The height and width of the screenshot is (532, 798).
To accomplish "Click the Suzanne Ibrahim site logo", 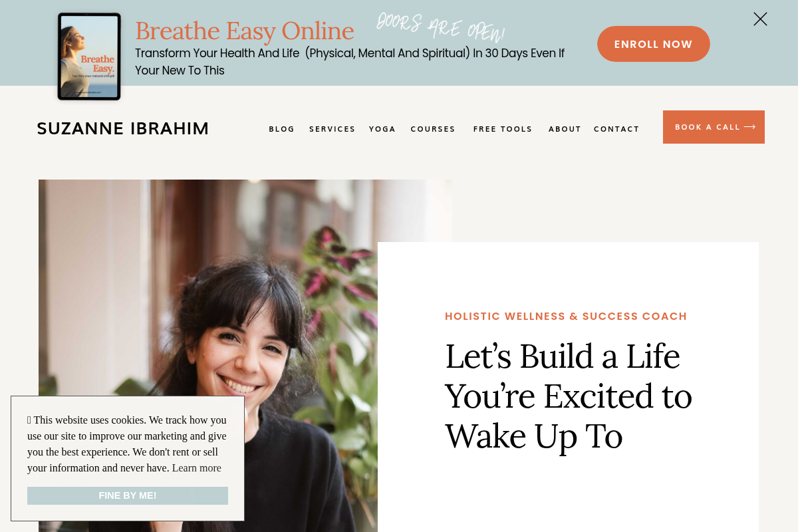I will 123,128.
